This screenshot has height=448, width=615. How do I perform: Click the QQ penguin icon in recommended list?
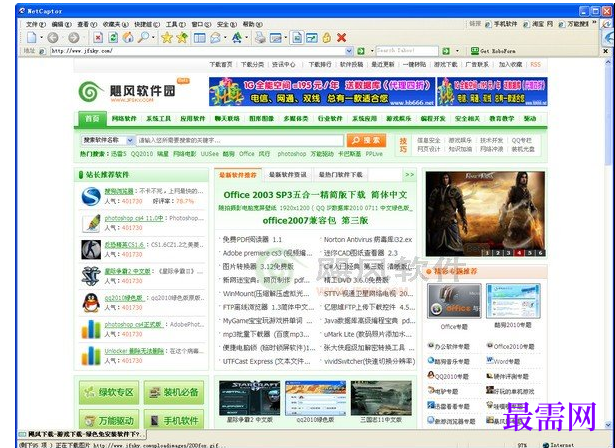coord(91,303)
